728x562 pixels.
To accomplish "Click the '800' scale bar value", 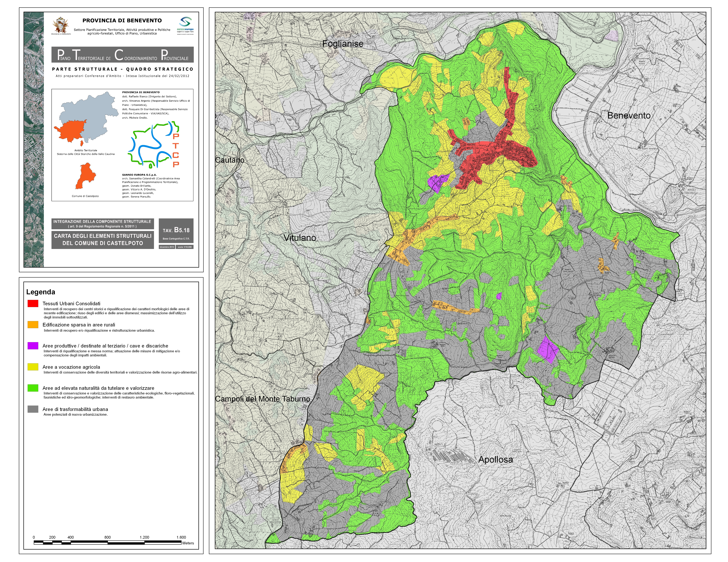I will pos(107,537).
